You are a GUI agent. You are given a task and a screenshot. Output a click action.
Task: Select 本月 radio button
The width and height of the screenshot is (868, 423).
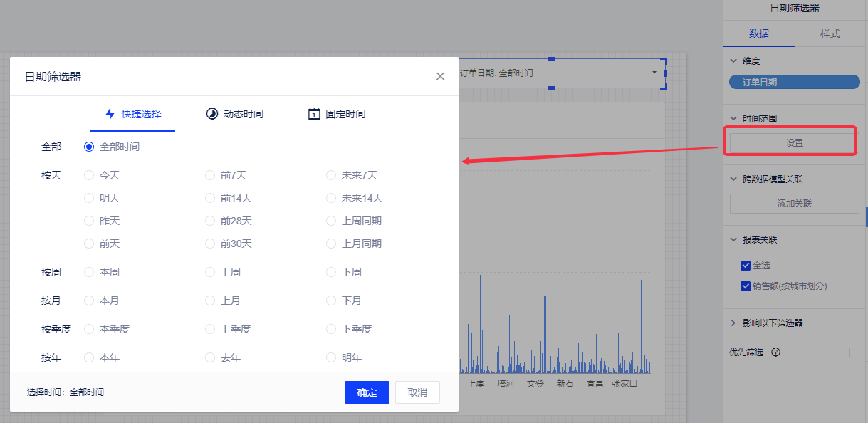(x=89, y=301)
